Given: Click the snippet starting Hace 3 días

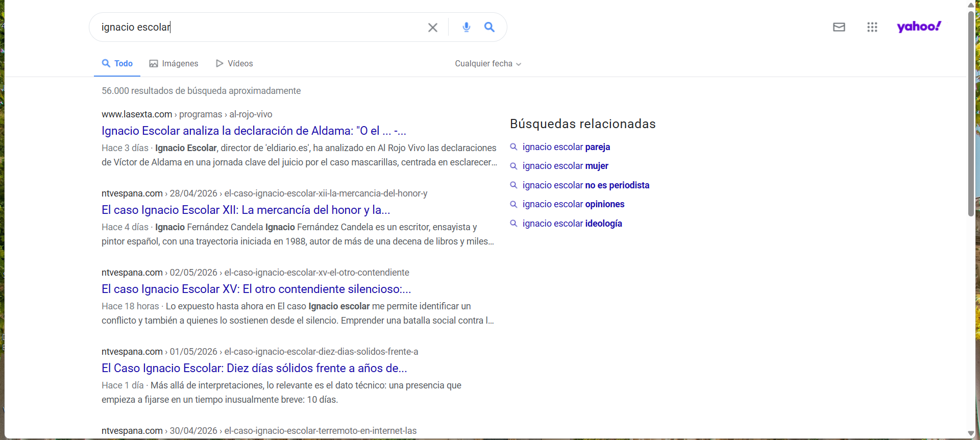Looking at the screenshot, I should [299, 155].
